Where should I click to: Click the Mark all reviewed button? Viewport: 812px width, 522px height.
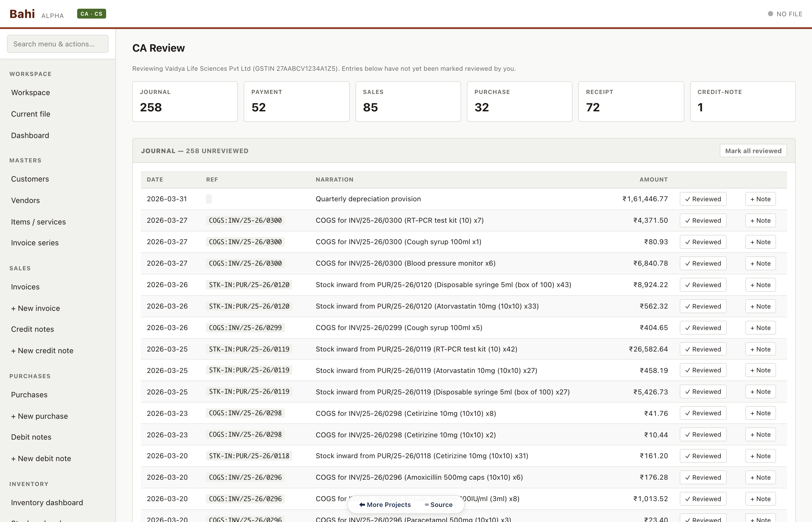[753, 151]
